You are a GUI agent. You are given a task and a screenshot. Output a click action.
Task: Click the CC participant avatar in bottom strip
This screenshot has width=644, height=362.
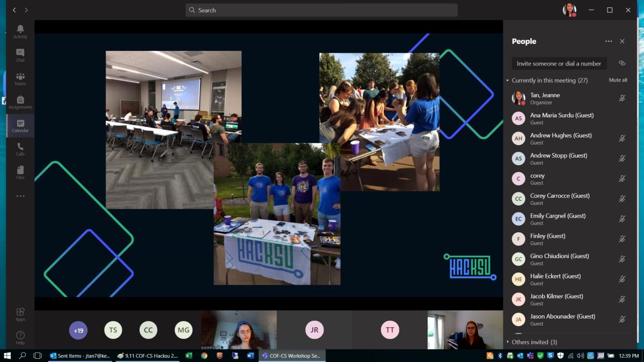tap(148, 330)
